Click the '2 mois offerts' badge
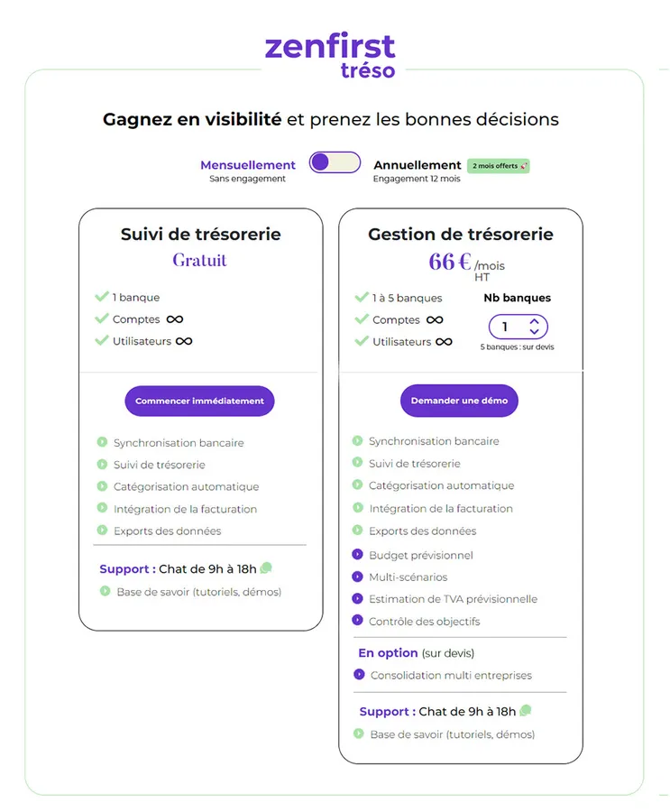Screen dimensions: 670x812 (500, 166)
